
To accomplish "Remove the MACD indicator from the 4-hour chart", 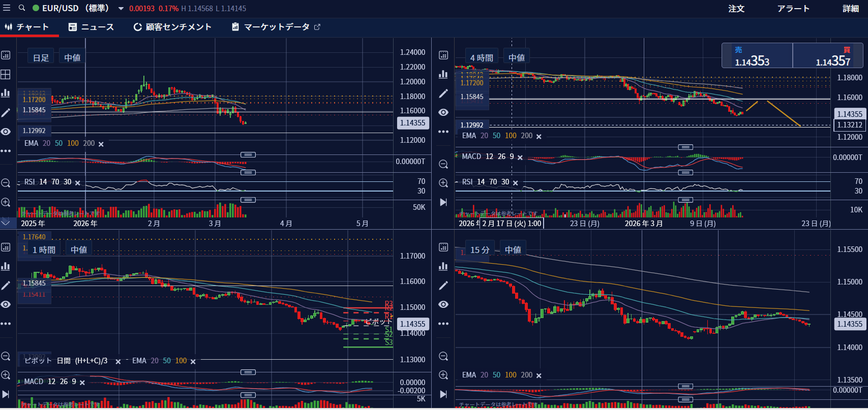I will click(x=520, y=157).
